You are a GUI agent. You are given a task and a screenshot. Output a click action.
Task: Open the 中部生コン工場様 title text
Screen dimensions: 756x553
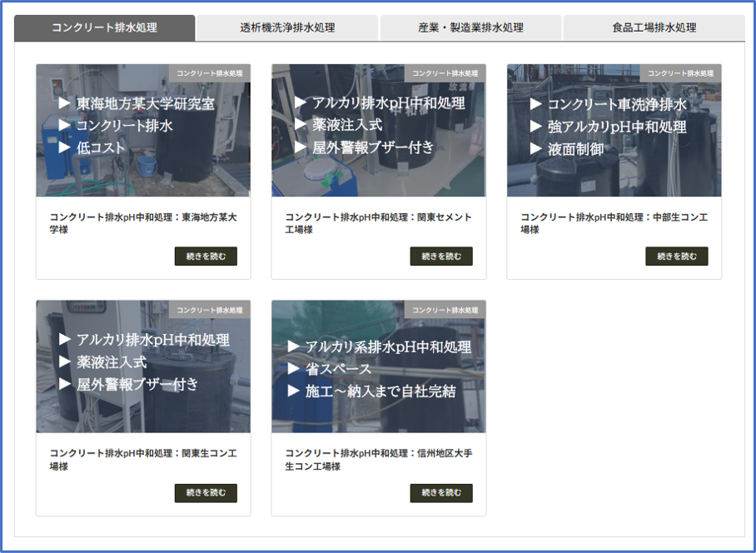(x=614, y=223)
